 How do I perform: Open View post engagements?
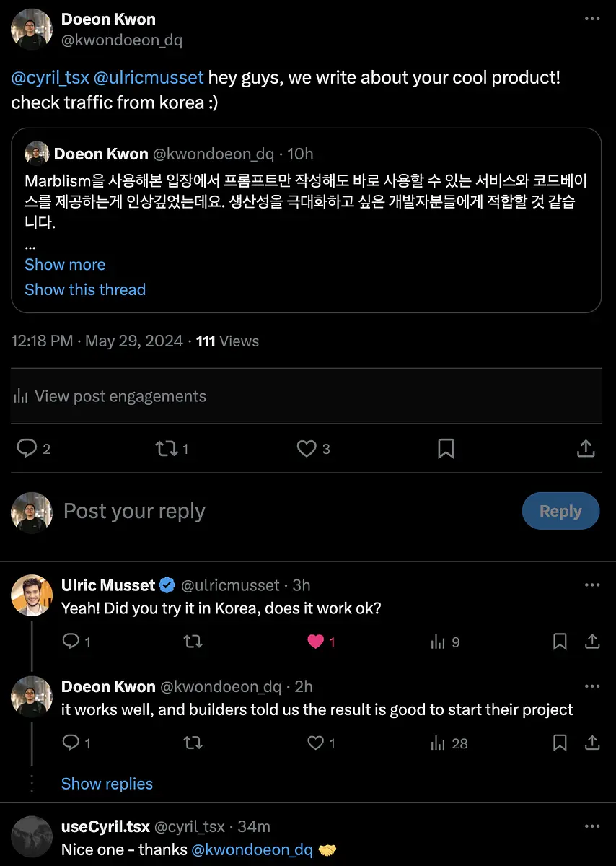click(110, 396)
